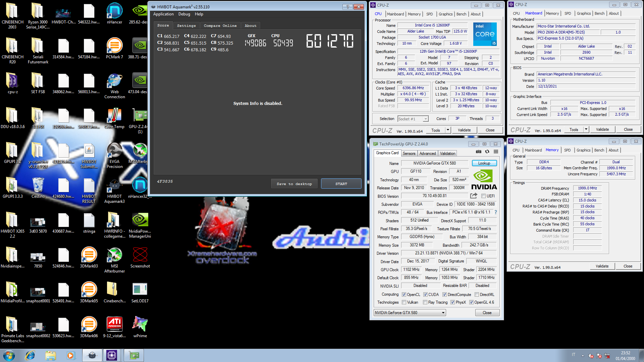
Task: Click IT language indicator in taskbar
Action: click(574, 354)
